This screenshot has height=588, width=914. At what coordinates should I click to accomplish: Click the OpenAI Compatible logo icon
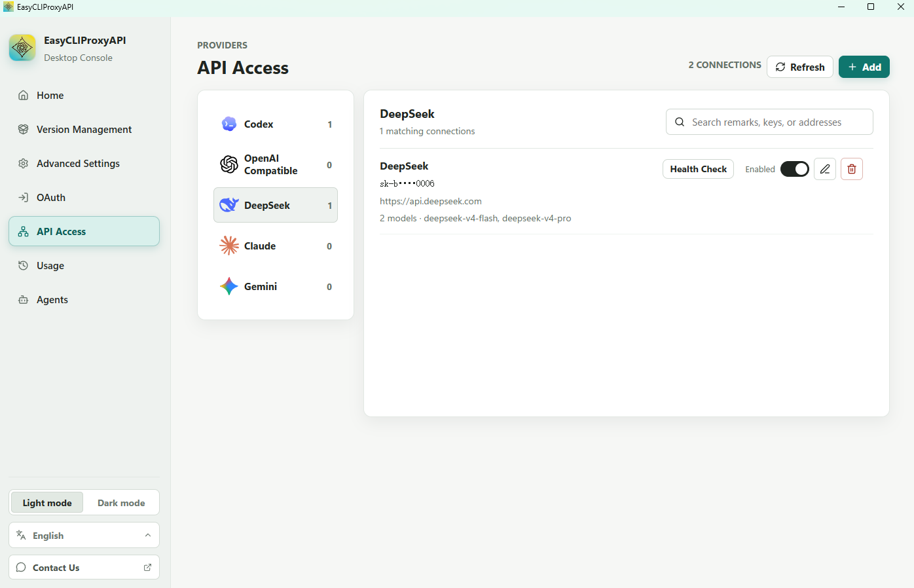[x=229, y=164]
